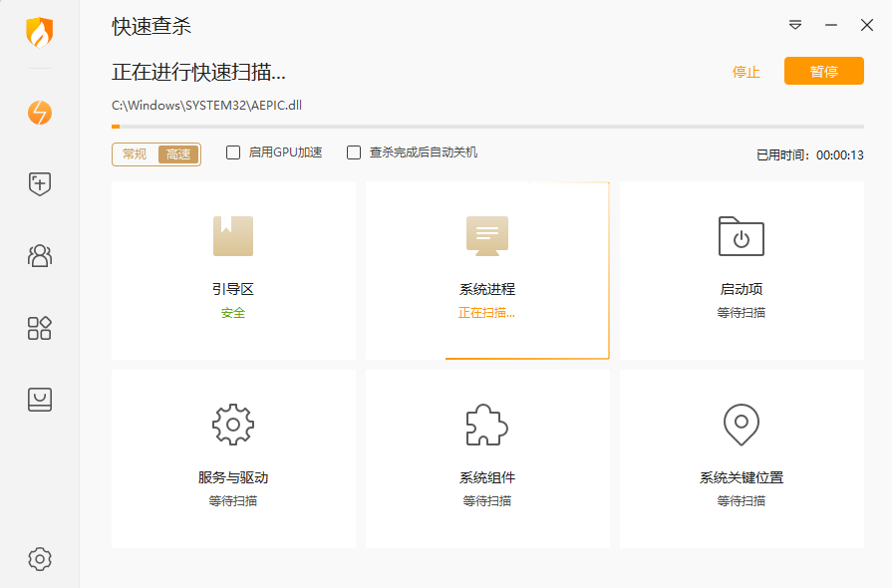This screenshot has width=892, height=588.
Task: Click 停止 to stop the scan
Action: 745,71
